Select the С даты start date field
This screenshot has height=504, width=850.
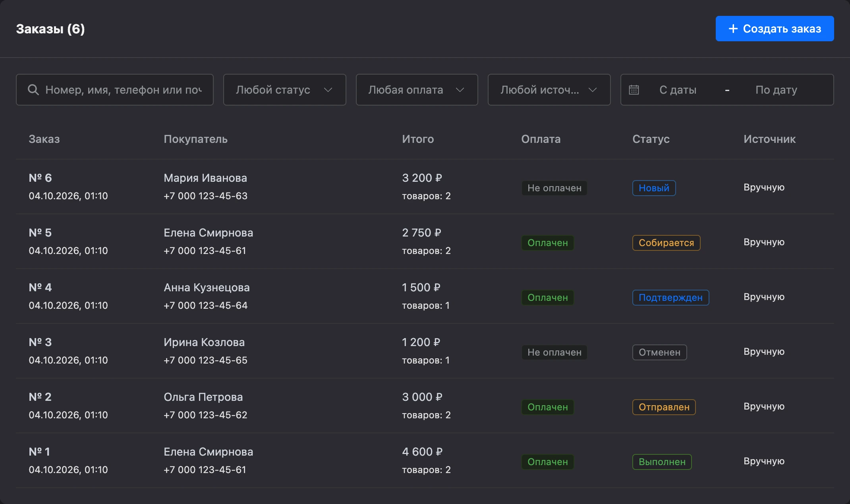point(678,90)
